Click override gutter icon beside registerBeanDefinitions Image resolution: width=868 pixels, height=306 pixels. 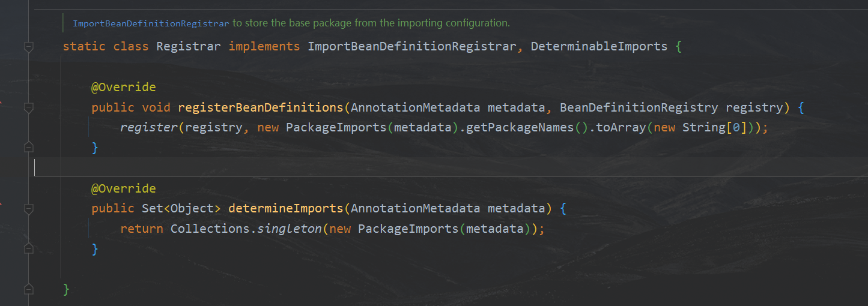[2, 103]
